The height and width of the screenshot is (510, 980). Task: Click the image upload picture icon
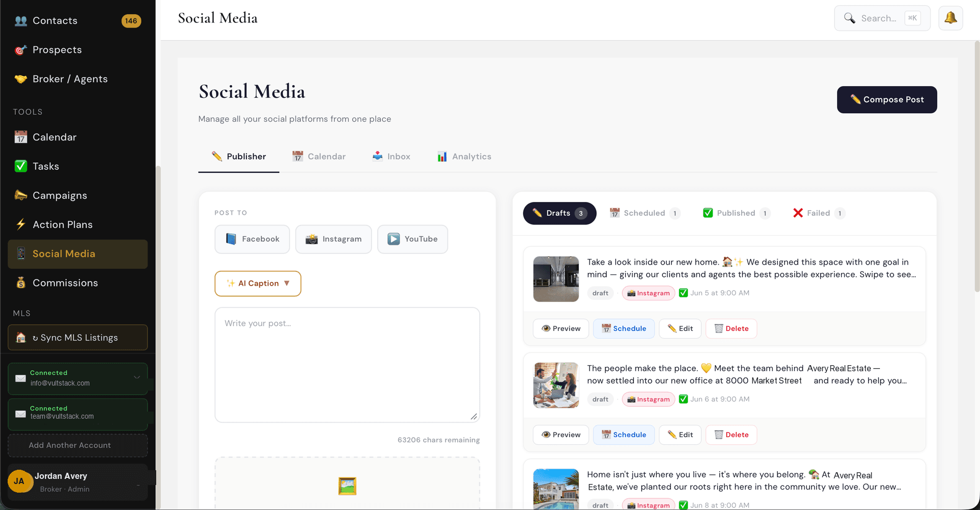tap(347, 486)
